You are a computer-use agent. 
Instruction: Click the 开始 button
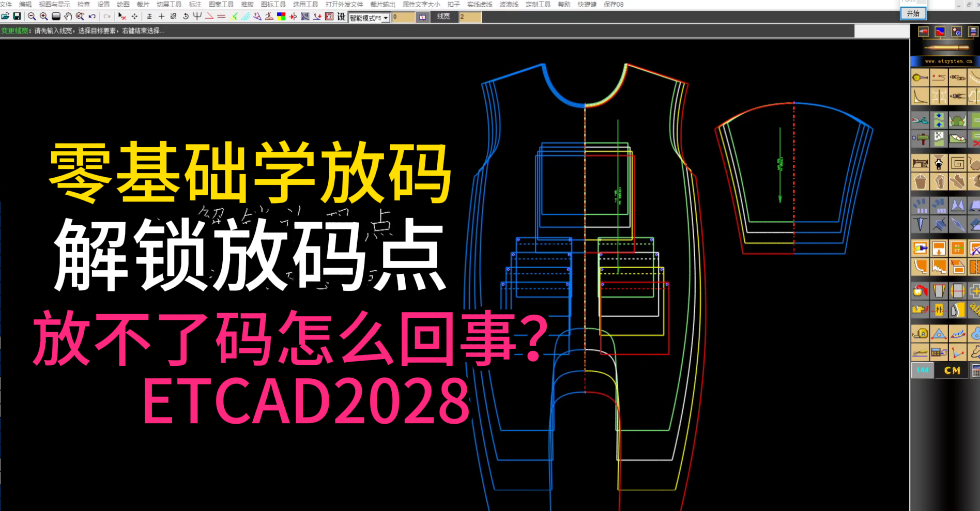pyautogui.click(x=913, y=13)
